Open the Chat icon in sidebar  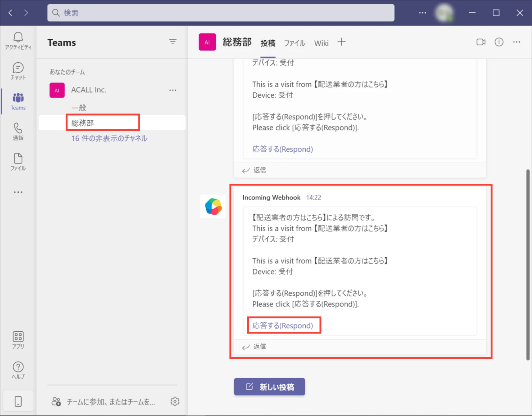[18, 71]
